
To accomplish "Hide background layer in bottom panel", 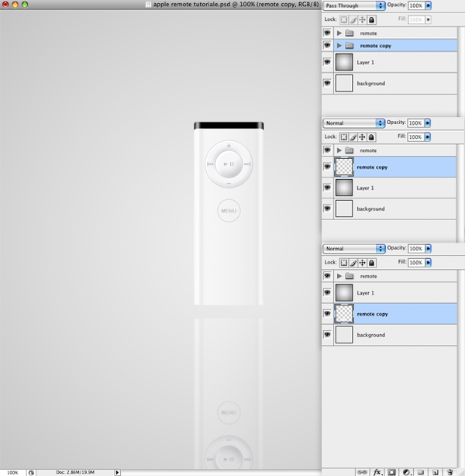I will point(327,335).
